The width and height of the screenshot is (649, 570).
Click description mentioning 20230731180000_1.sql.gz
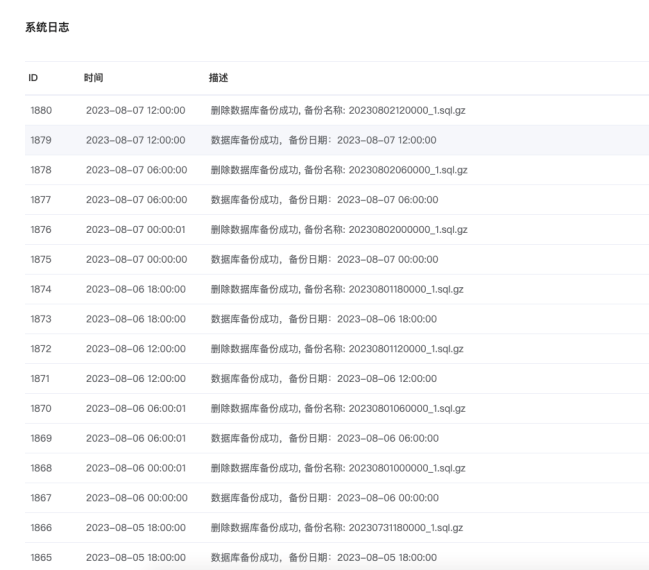(338, 528)
